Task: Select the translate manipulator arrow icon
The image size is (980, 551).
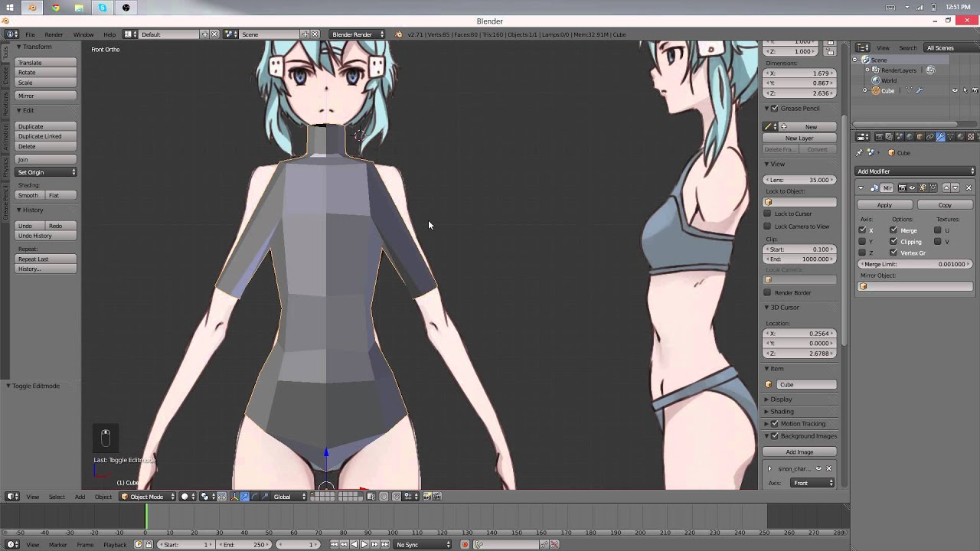Action: [x=245, y=497]
